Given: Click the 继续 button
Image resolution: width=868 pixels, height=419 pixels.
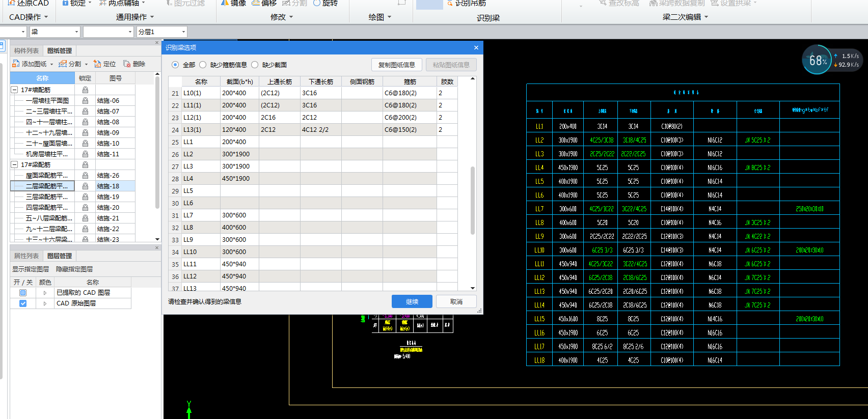Looking at the screenshot, I should [412, 301].
